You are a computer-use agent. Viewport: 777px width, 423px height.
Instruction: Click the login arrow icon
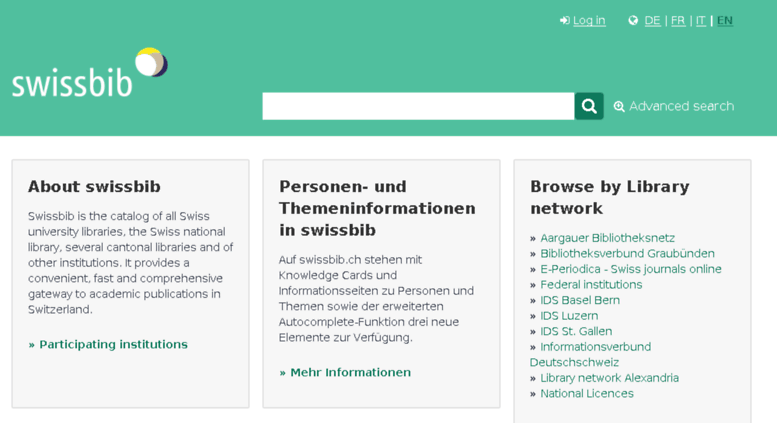[x=564, y=21]
